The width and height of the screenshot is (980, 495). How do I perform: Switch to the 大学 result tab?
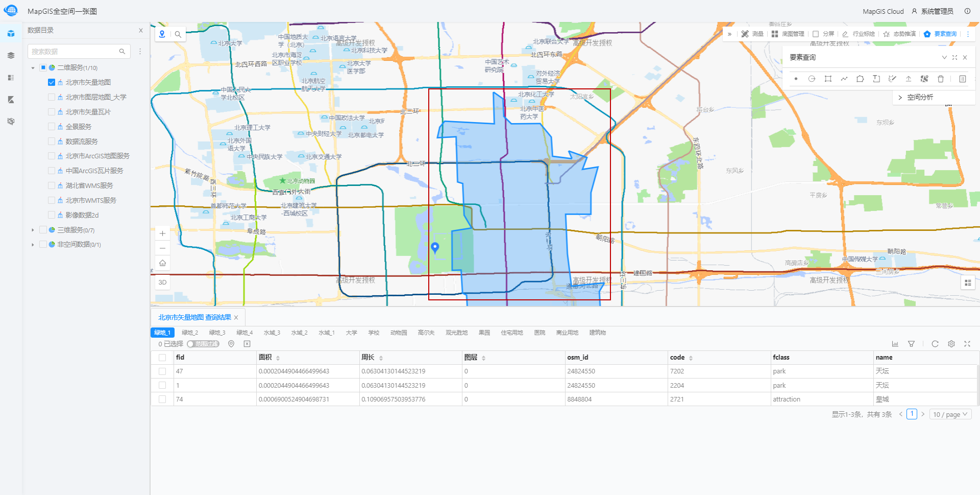pyautogui.click(x=351, y=333)
